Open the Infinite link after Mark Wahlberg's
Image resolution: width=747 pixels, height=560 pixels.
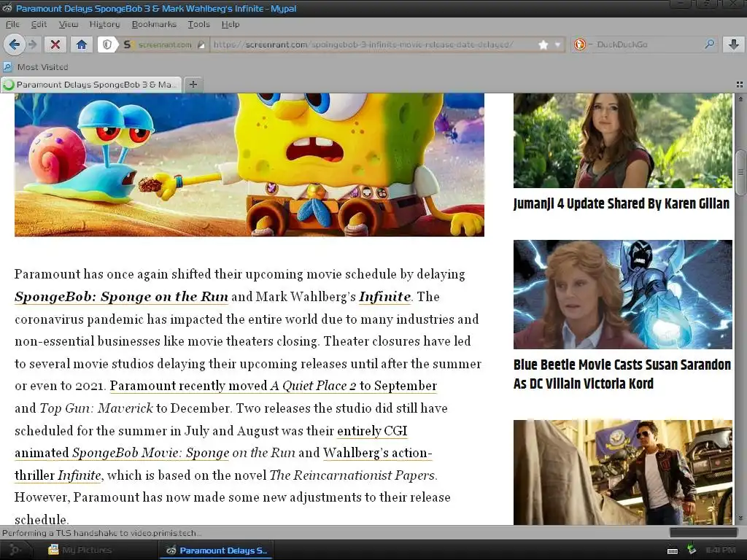[x=385, y=297]
